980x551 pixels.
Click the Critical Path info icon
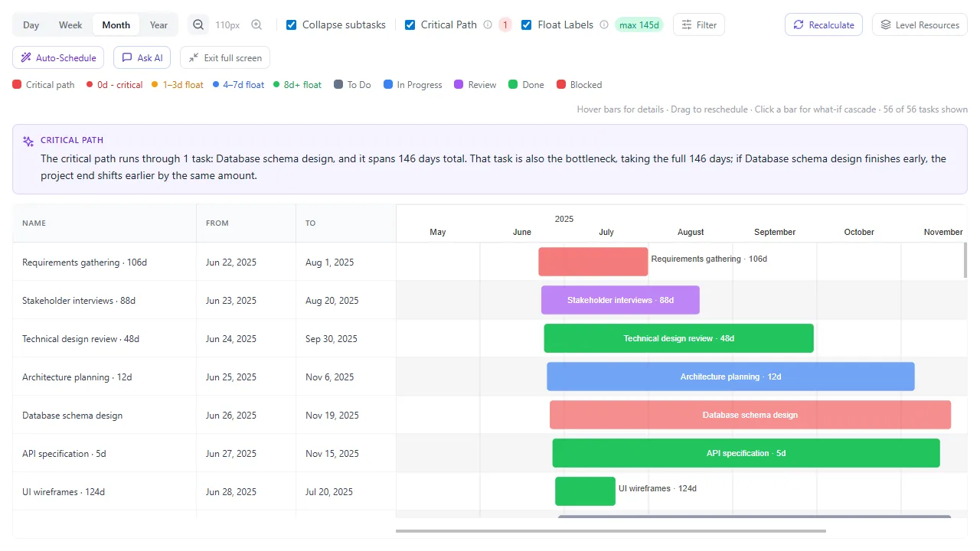[x=488, y=24]
